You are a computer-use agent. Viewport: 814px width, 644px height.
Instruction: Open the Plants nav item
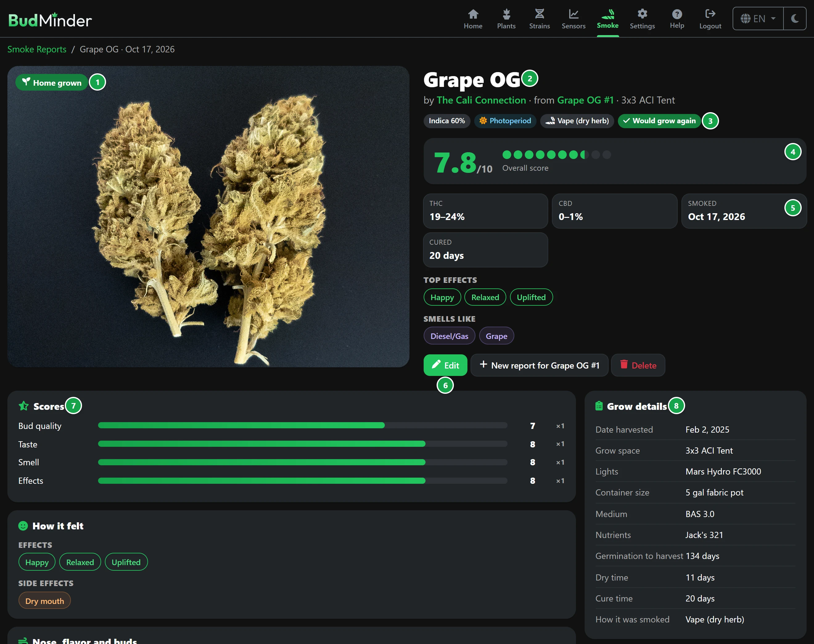506,19
